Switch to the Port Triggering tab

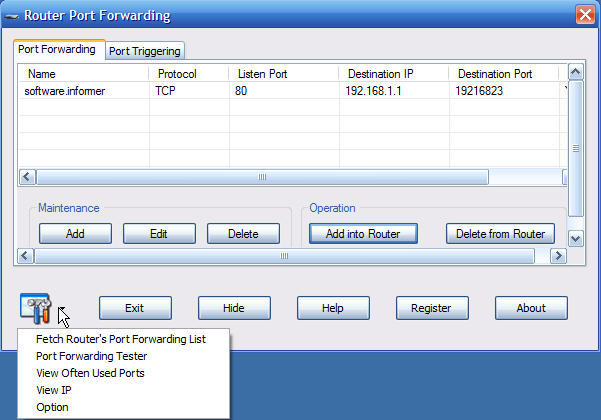click(x=145, y=51)
